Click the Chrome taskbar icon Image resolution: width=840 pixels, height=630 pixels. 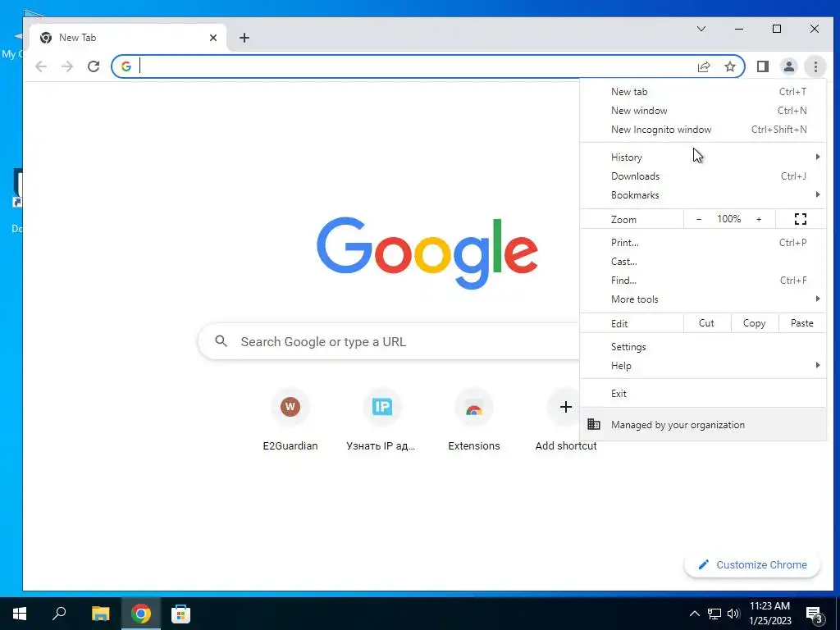[141, 614]
